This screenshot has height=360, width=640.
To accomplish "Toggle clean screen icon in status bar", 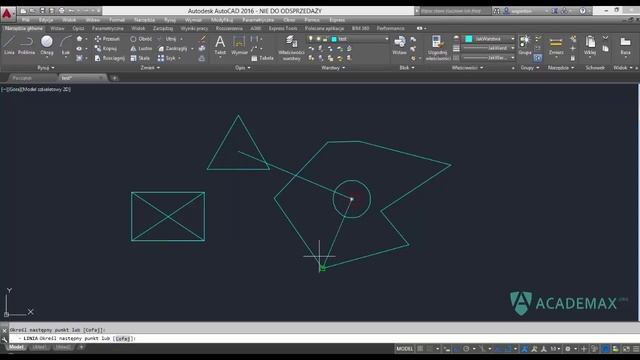I will click(626, 349).
